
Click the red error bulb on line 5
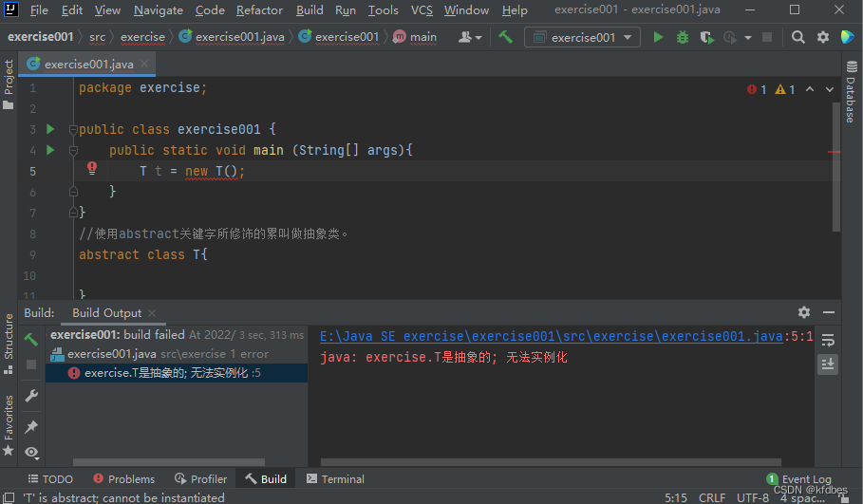tap(92, 168)
